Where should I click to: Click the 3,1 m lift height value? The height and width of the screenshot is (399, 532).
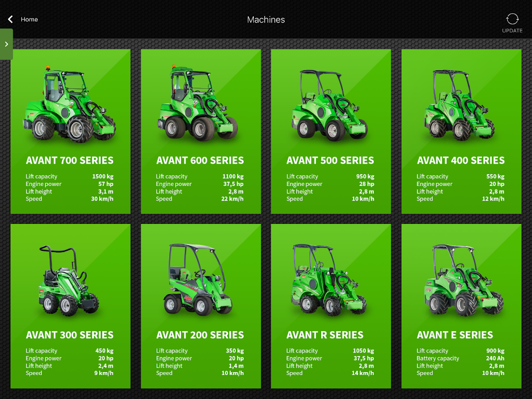(106, 192)
